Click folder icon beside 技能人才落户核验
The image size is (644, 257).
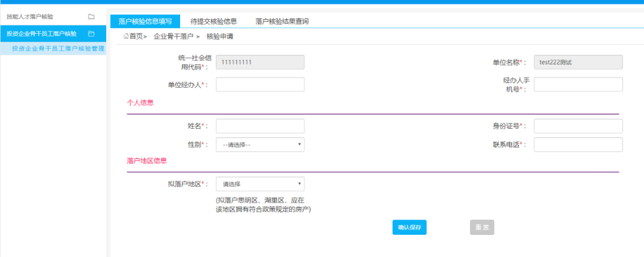(91, 17)
